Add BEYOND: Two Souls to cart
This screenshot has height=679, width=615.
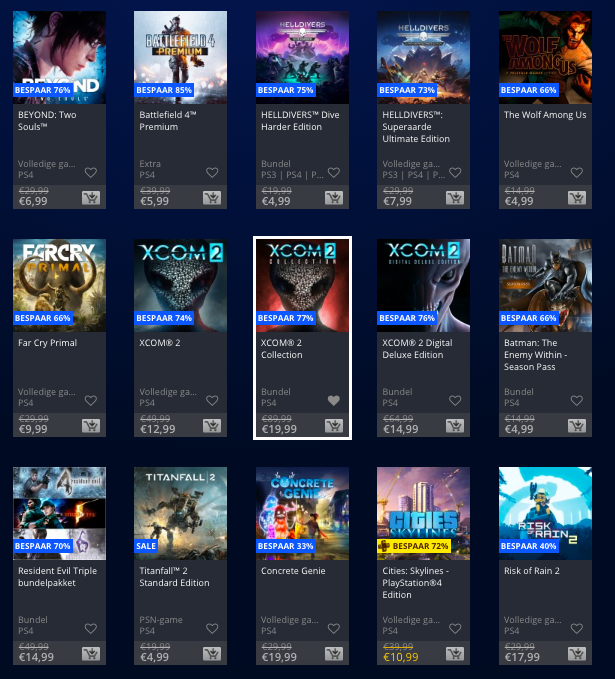(x=91, y=198)
